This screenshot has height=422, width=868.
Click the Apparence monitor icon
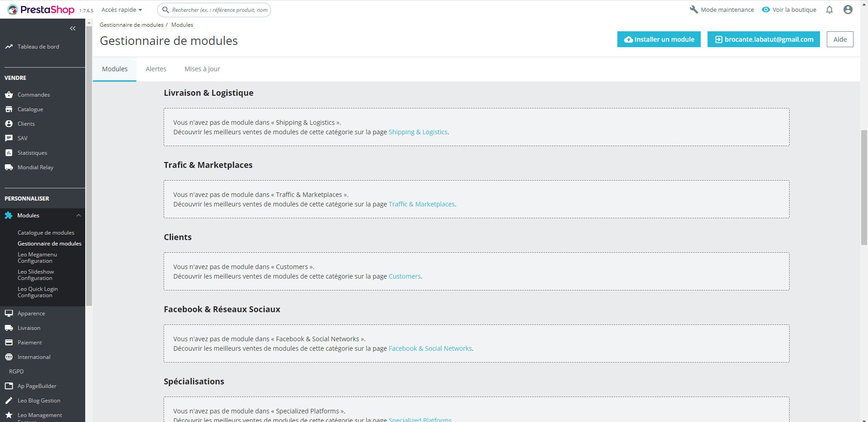tap(9, 314)
